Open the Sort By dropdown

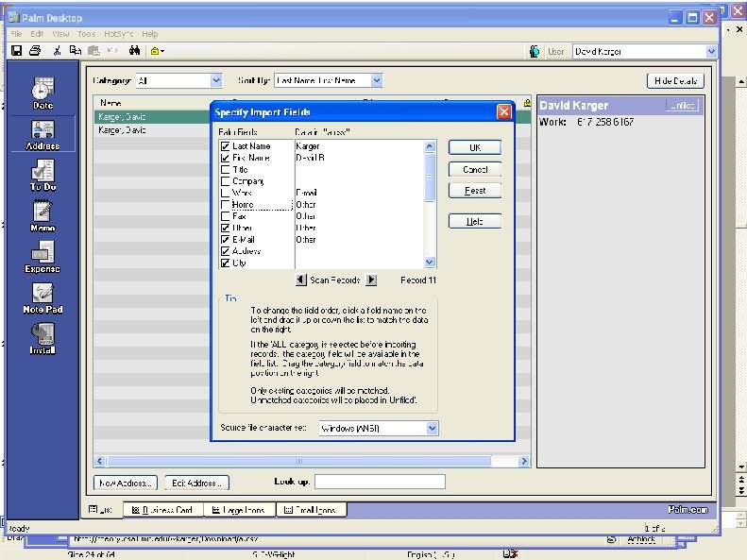coord(377,80)
